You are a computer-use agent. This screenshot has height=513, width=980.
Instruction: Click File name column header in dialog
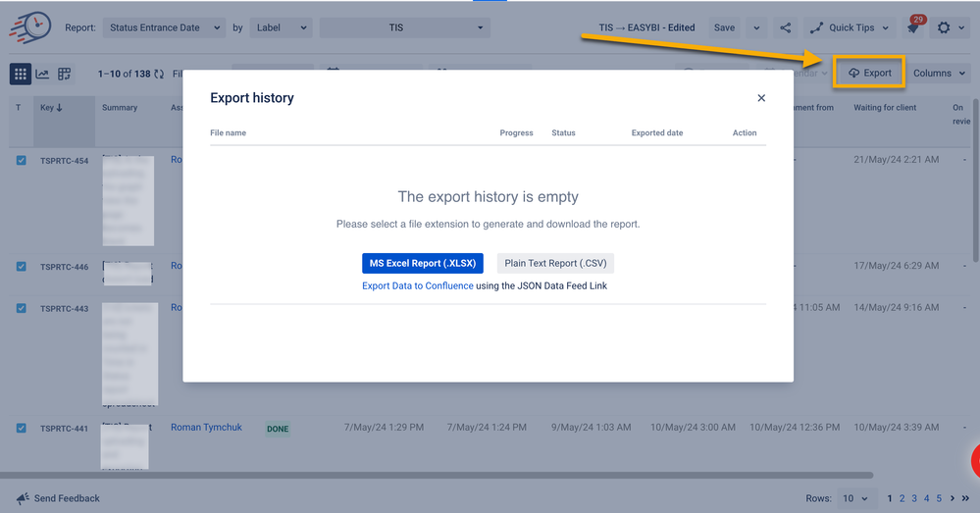(229, 132)
